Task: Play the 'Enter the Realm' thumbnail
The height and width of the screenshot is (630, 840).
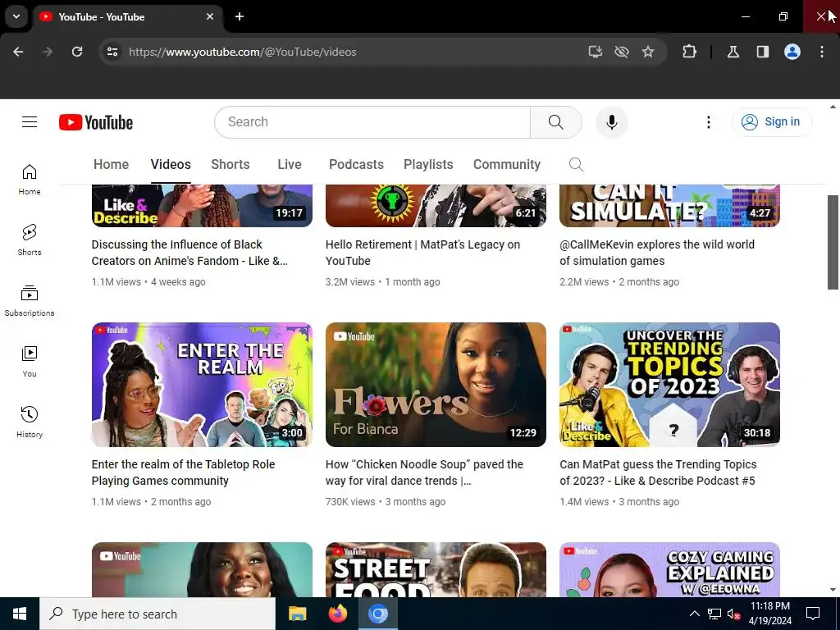Action: coord(202,385)
